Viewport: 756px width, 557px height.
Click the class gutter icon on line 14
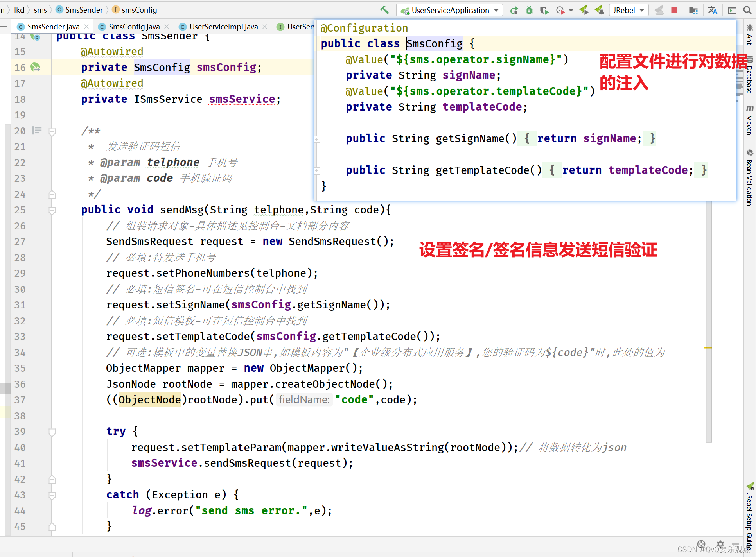(x=35, y=37)
